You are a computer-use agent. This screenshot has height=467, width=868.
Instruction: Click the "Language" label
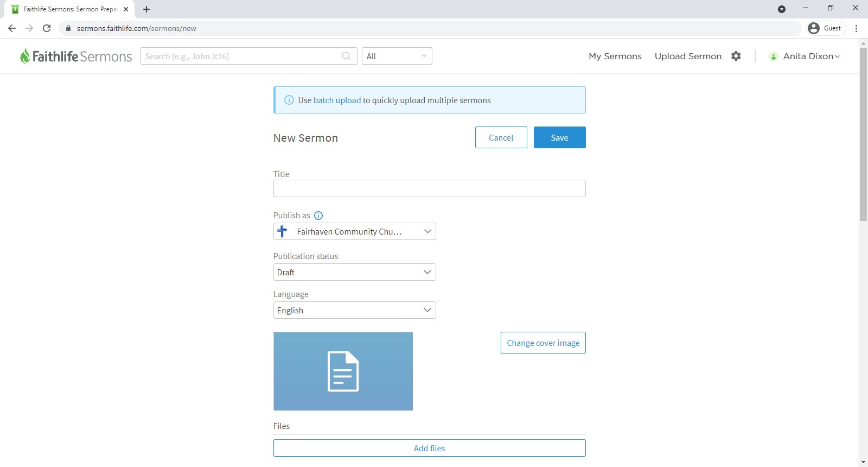coord(291,294)
